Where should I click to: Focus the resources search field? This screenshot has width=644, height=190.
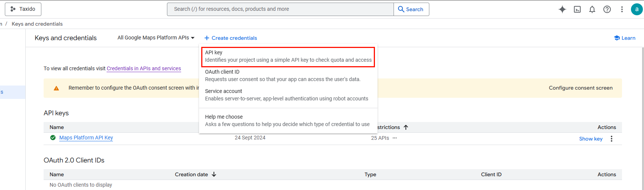[280, 9]
